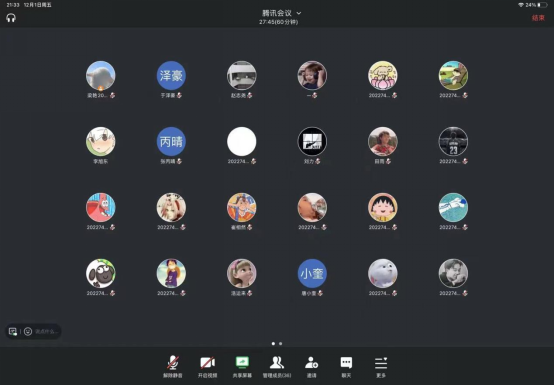Viewport: 554px width, 385px height.
Task: Tap the Patrick Star avatar
Action: [x=101, y=207]
